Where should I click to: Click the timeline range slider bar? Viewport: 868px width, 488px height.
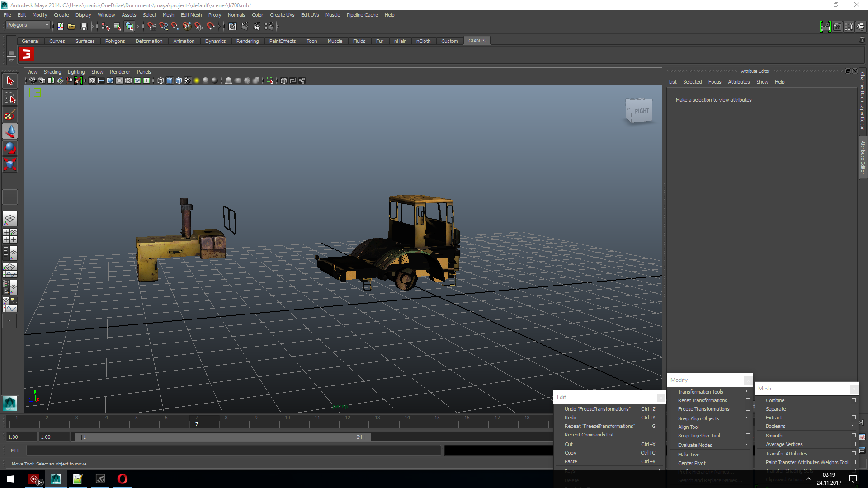point(222,437)
